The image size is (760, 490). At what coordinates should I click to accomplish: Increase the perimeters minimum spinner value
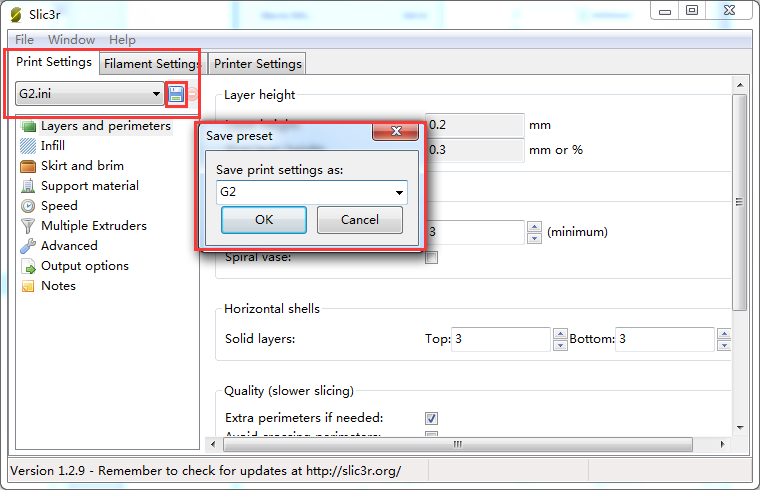[x=534, y=226]
